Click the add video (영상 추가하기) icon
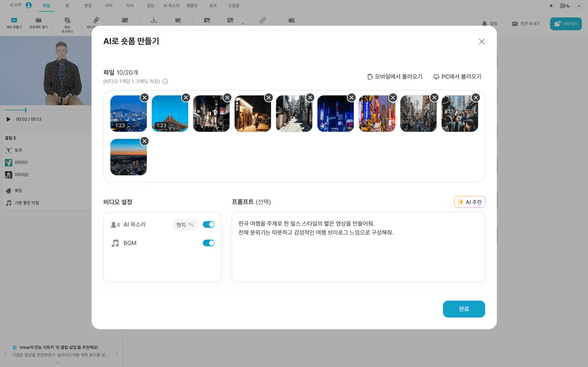This screenshot has height=367, width=588. (67, 20)
